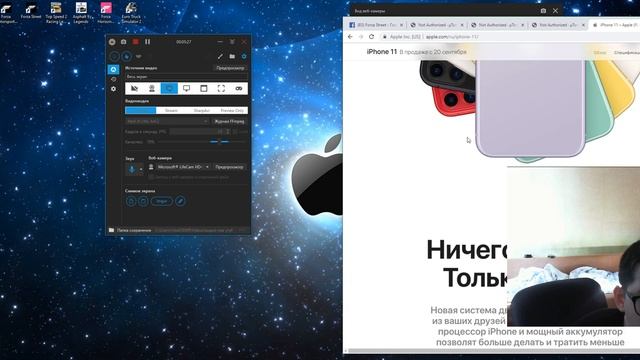This screenshot has height=360, width=640.
Task: Open the save folder icon at recorder bottom
Action: pyautogui.click(x=111, y=230)
